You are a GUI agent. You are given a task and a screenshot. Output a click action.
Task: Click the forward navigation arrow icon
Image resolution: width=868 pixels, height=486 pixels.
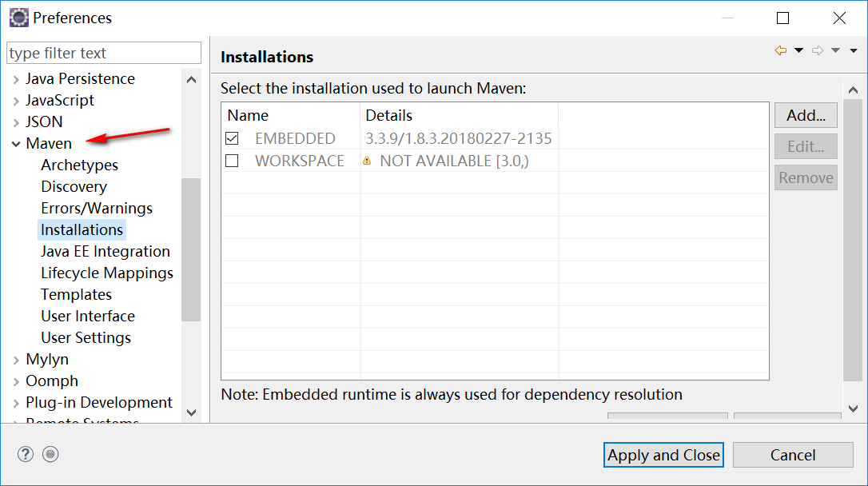point(818,50)
